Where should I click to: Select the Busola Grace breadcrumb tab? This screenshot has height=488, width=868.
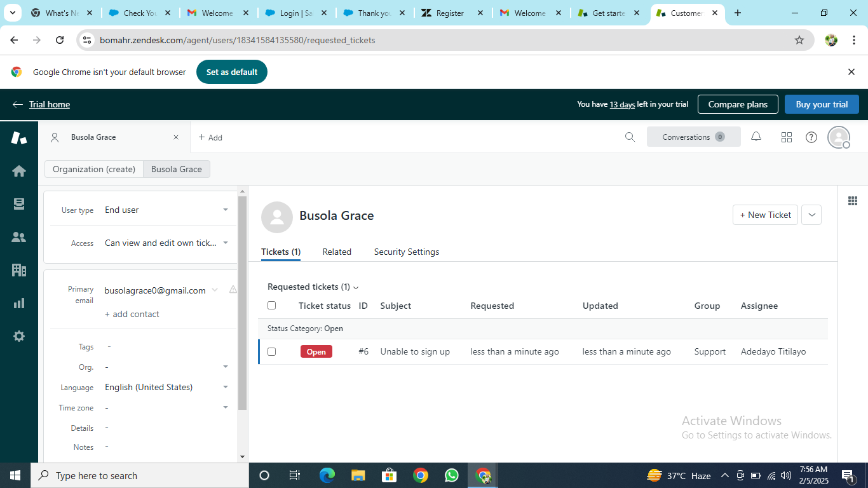tap(177, 169)
